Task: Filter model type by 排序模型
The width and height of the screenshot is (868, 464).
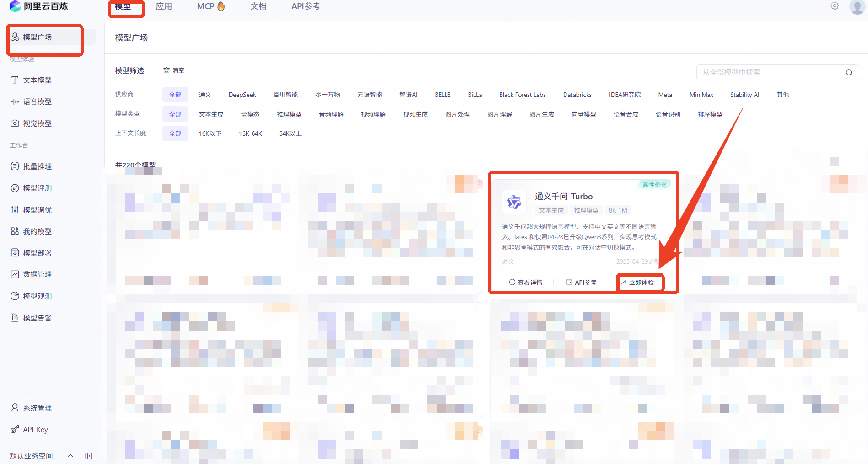Action: point(710,114)
